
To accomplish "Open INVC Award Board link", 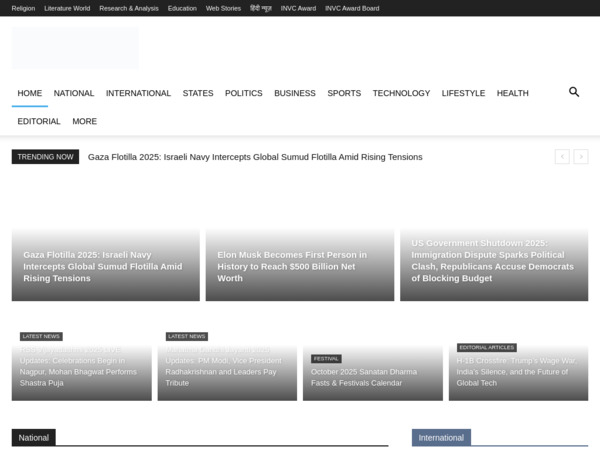I will [x=352, y=8].
